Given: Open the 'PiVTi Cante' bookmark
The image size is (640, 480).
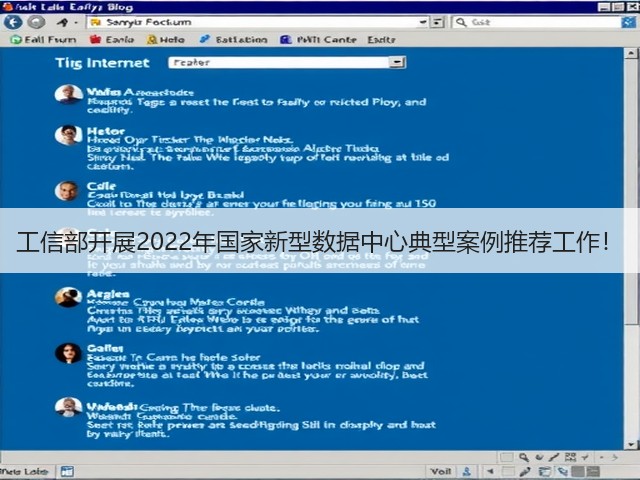Looking at the screenshot, I should 318,40.
